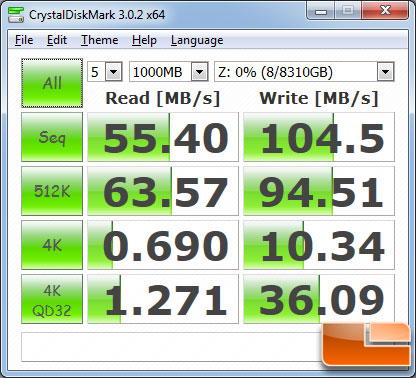
Task: Open the Language menu
Action: [197, 40]
